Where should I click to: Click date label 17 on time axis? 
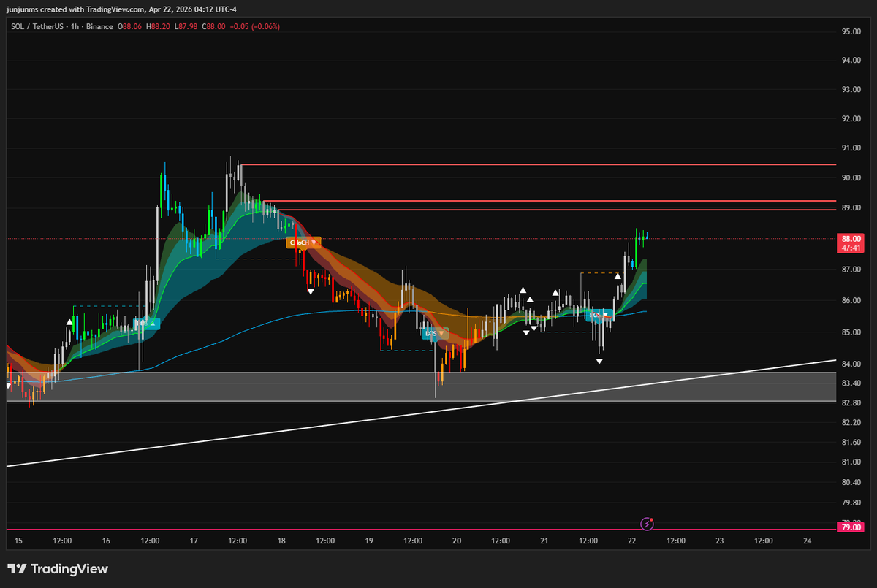[194, 541]
